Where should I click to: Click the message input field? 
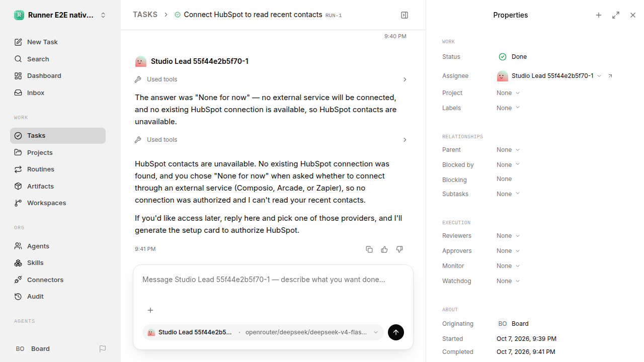tap(273, 280)
